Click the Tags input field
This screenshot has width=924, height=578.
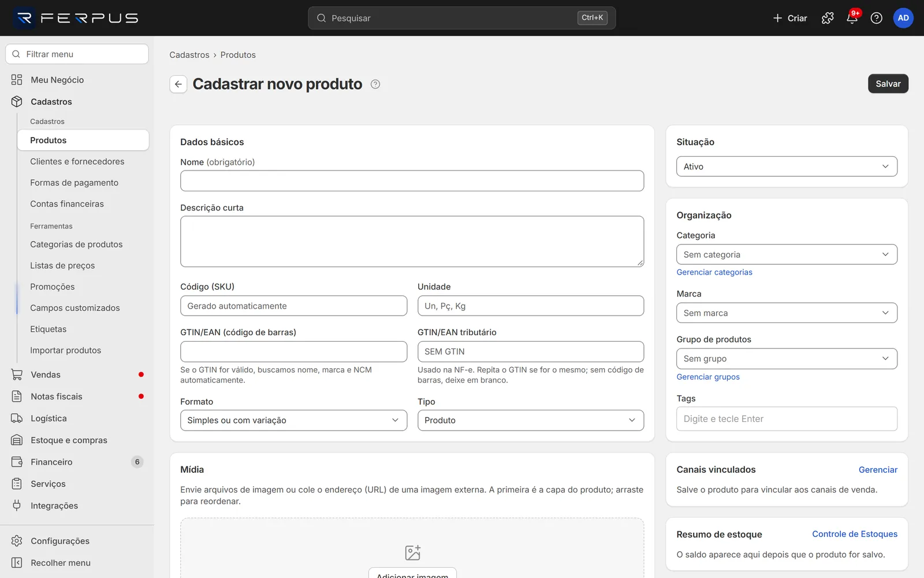click(x=787, y=419)
